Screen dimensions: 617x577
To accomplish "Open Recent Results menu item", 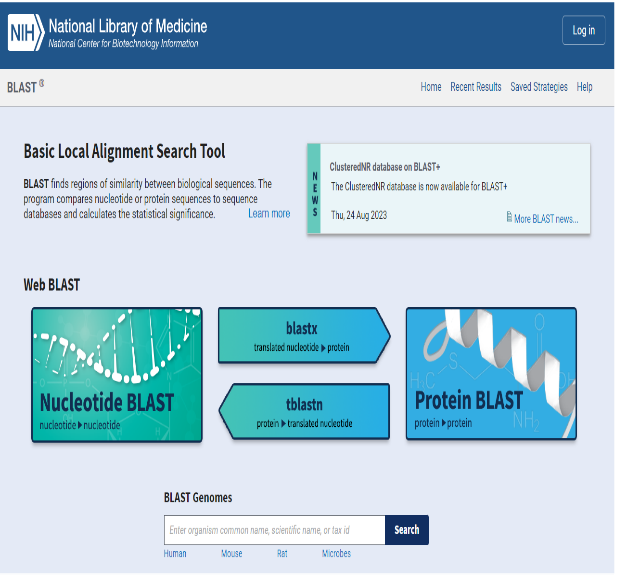I will click(x=475, y=87).
